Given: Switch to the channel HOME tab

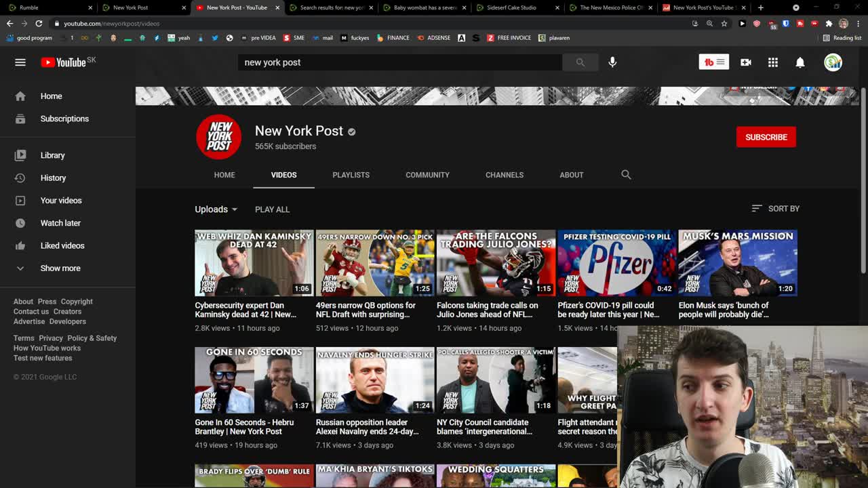Looking at the screenshot, I should pyautogui.click(x=224, y=175).
